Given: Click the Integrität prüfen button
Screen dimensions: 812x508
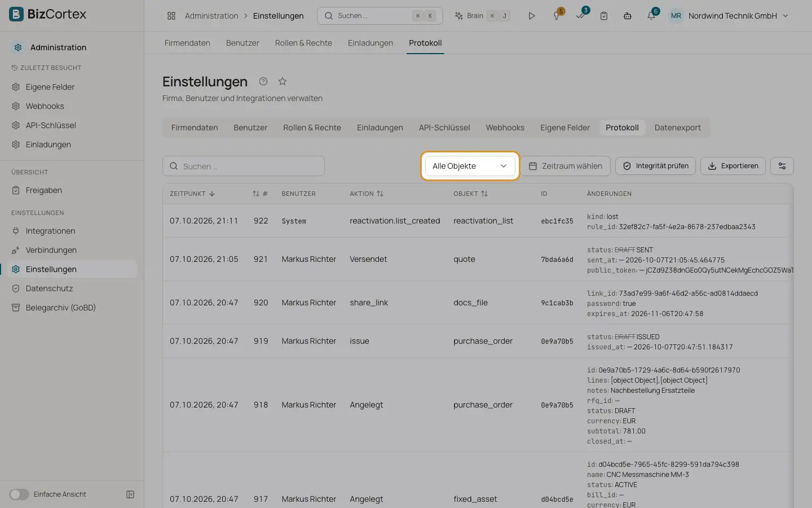Looking at the screenshot, I should pyautogui.click(x=655, y=166).
